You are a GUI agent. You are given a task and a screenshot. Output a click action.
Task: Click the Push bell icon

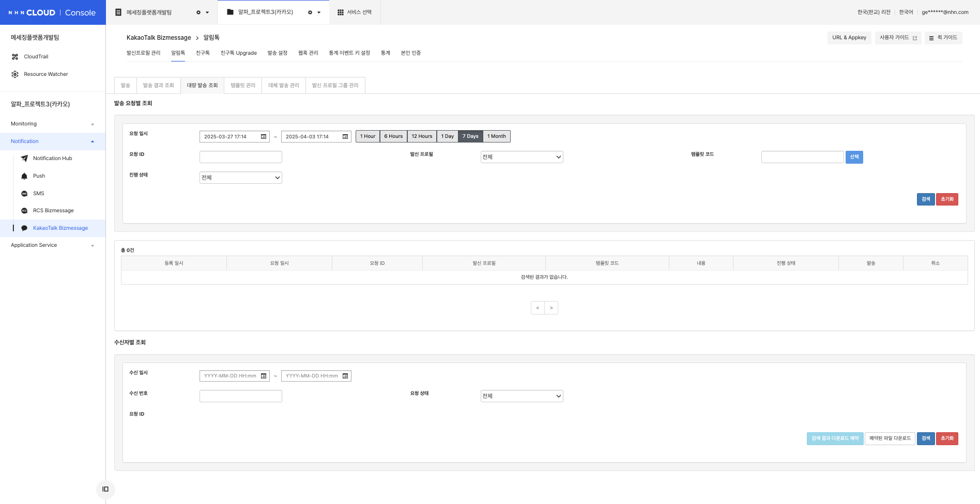[x=24, y=176]
